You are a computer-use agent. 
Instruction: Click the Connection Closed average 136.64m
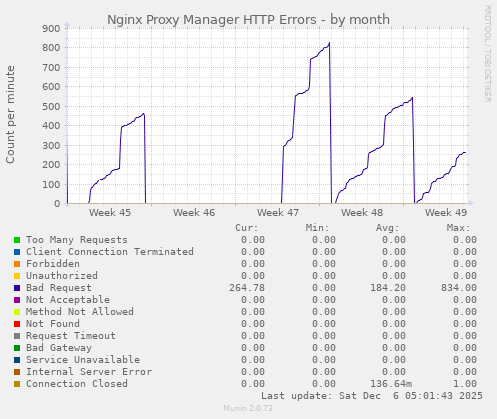point(391,384)
